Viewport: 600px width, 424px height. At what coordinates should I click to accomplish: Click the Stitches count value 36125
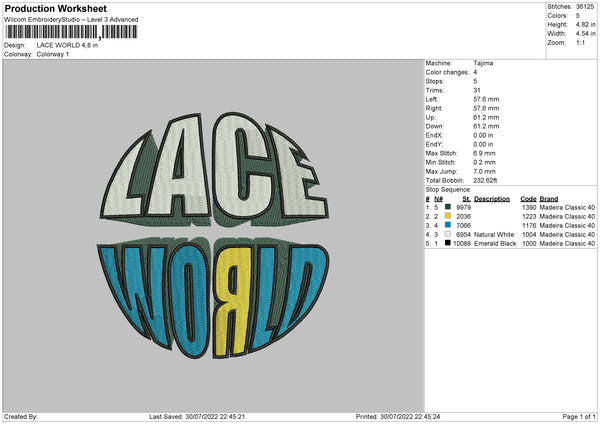(x=586, y=6)
